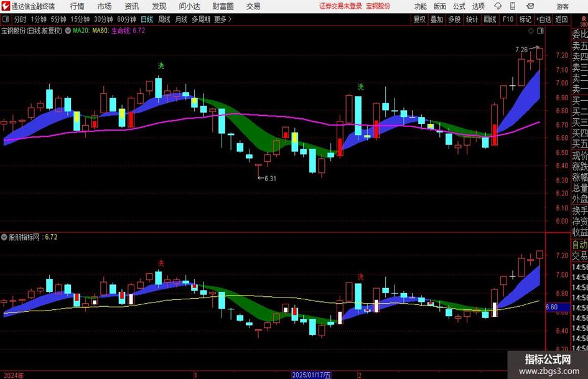
Task: Select the 日线 daily period tab
Action: [x=147, y=19]
